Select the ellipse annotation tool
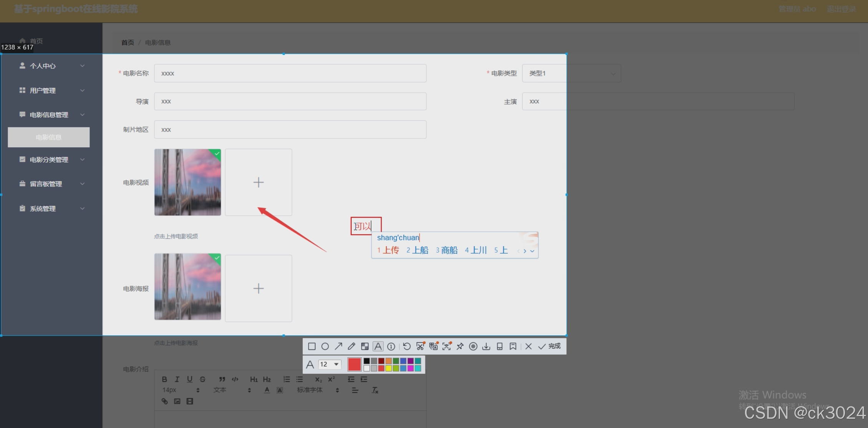 [x=325, y=346]
